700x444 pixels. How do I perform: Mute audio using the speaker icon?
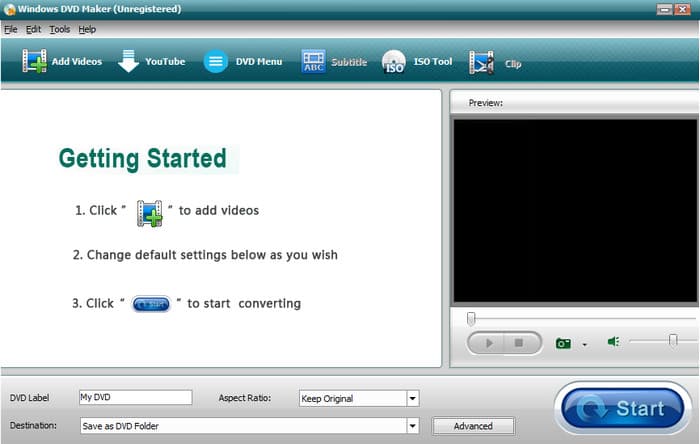(613, 342)
